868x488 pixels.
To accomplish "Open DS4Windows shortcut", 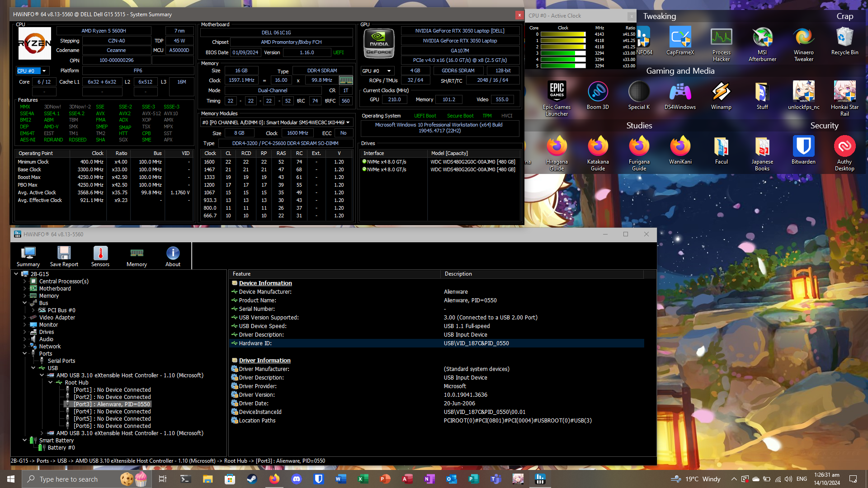I will (x=680, y=96).
